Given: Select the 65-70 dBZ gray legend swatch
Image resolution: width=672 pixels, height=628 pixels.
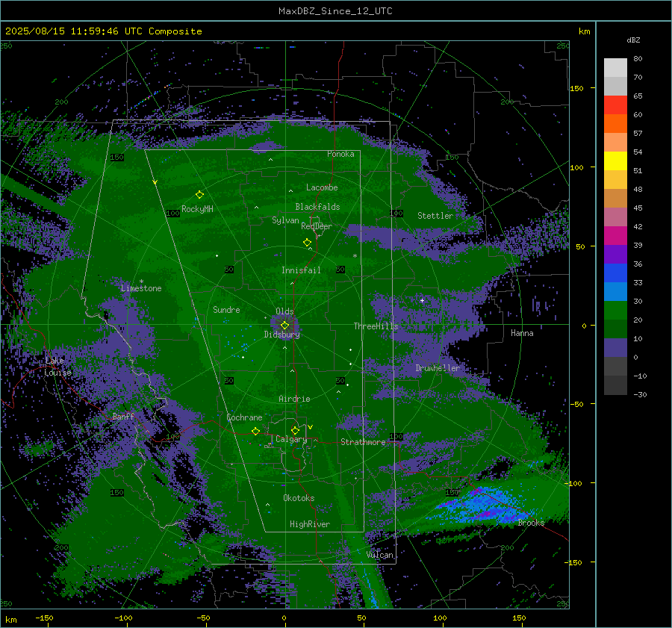Looking at the screenshot, I should [x=615, y=86].
